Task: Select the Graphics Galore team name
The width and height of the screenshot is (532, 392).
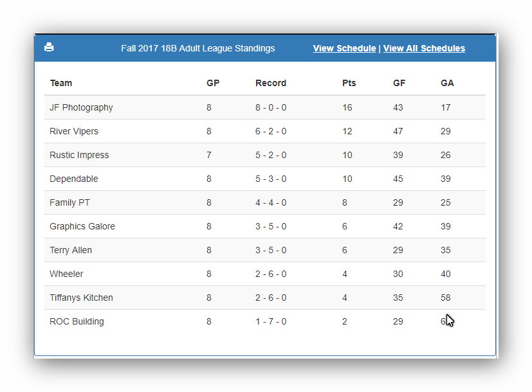Action: (82, 226)
